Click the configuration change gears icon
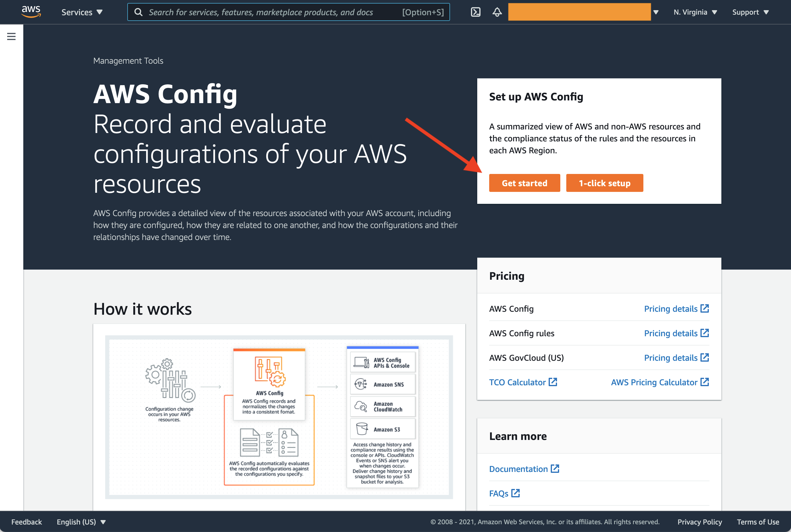Image resolution: width=791 pixels, height=532 pixels. [x=170, y=380]
